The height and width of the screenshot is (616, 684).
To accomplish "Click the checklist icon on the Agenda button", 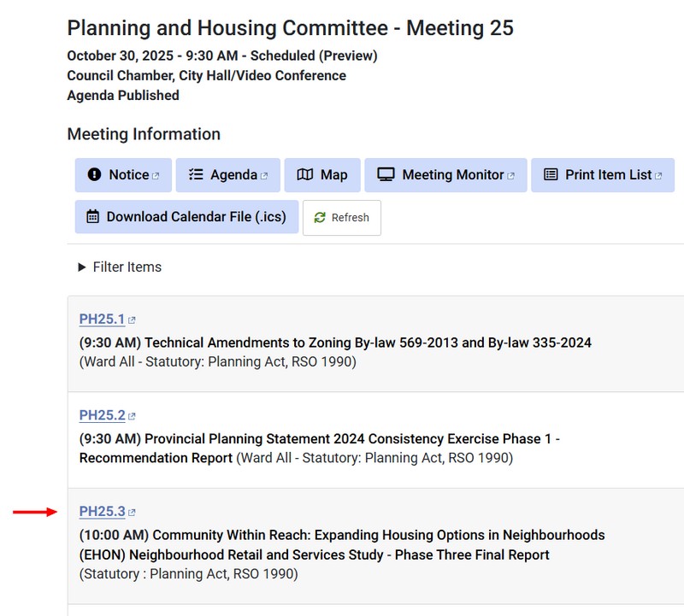I will [x=196, y=175].
